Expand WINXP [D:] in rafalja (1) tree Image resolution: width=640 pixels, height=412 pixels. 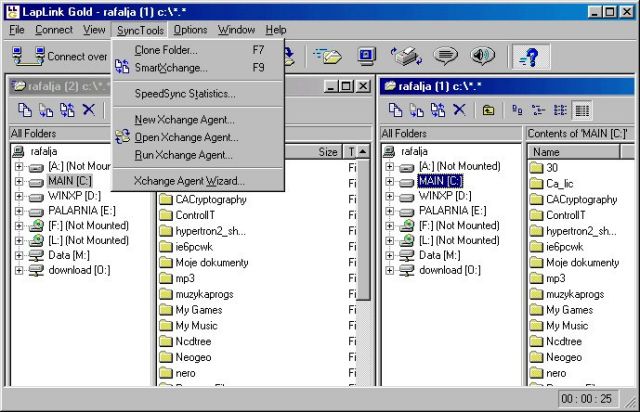point(389,196)
